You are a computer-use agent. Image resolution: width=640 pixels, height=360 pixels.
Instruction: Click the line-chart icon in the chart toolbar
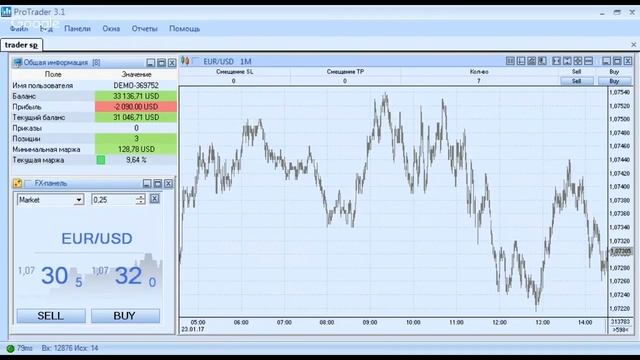point(531,61)
